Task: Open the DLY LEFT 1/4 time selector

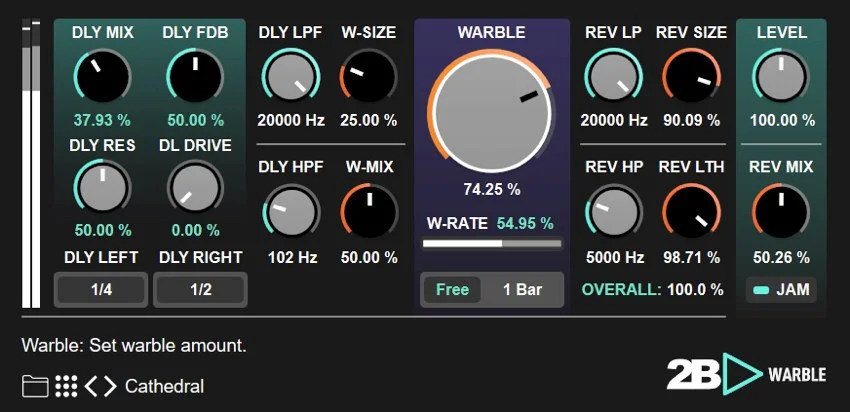Action: (x=101, y=289)
